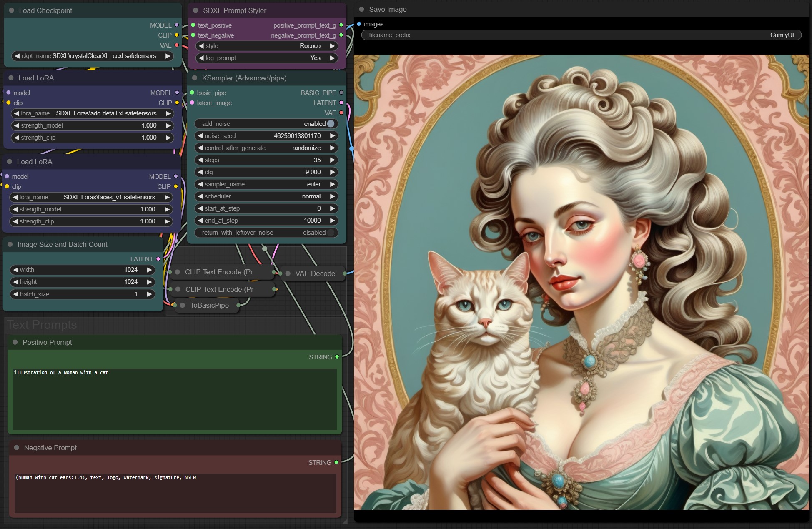Expand the ToBasicPipe node dot
This screenshot has height=529, width=812.
click(x=183, y=305)
